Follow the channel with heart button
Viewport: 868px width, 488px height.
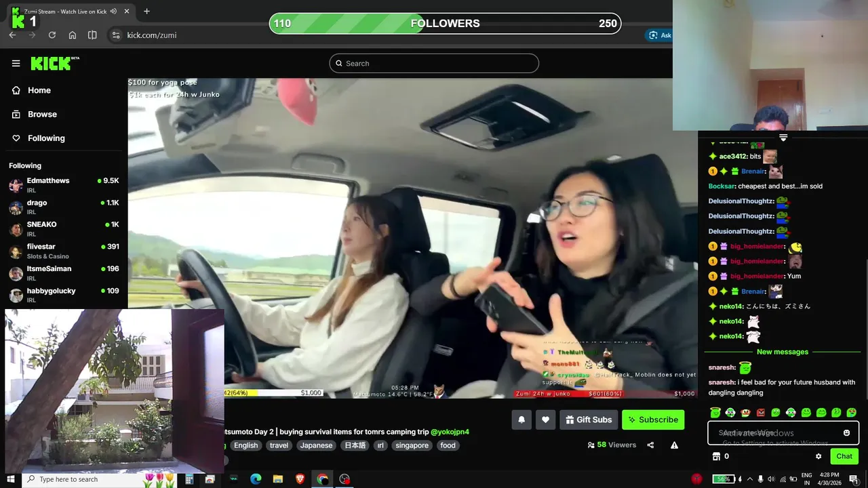(x=545, y=420)
